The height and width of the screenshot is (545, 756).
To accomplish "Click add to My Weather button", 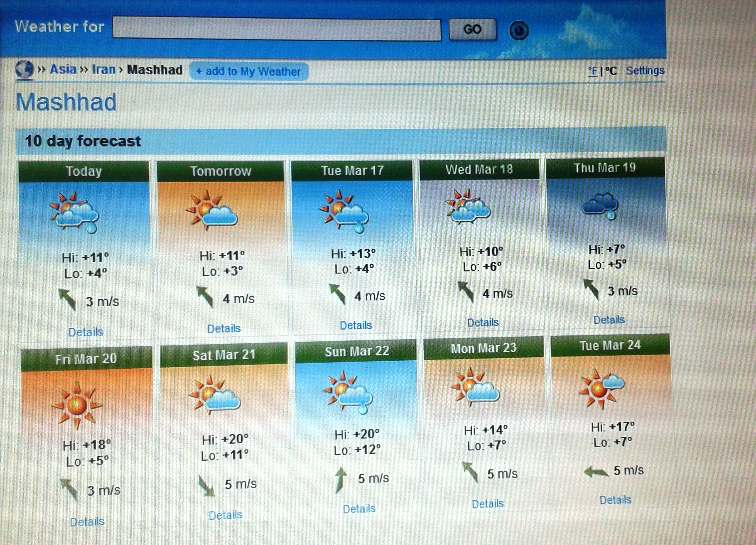I will coord(249,71).
